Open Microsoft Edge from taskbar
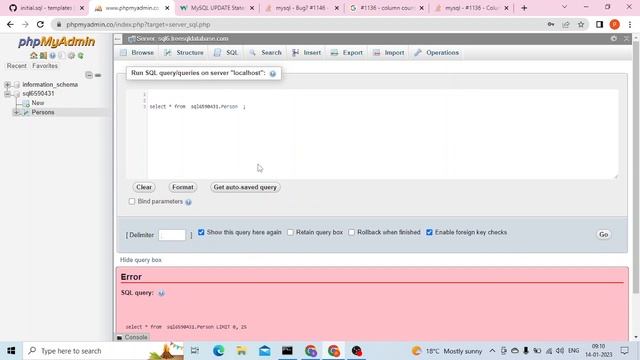Screen dimensions: 640x360 (x=218, y=351)
